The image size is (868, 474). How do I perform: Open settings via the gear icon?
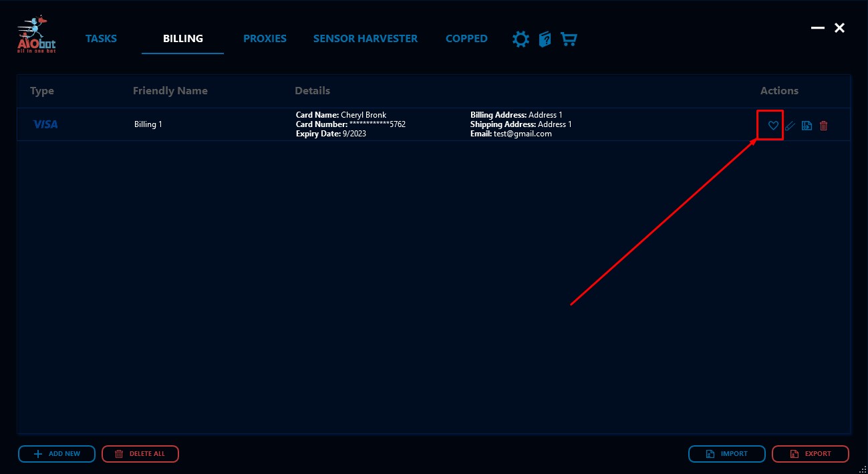520,39
